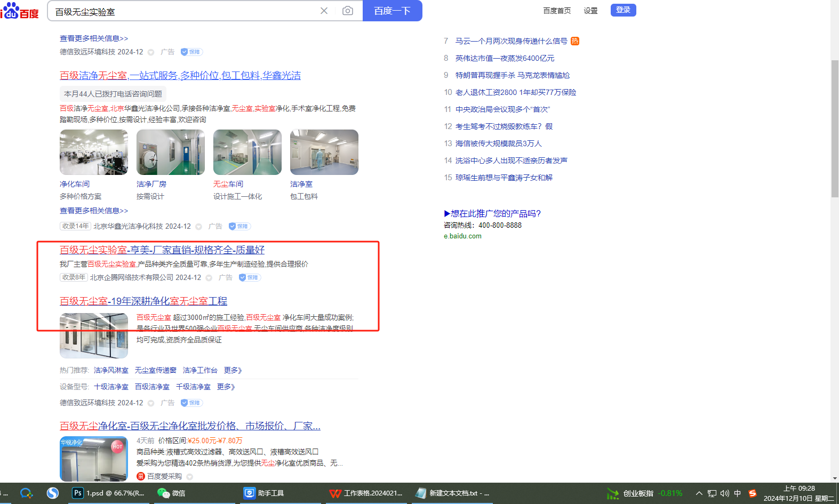Show hidden system tray icons
The height and width of the screenshot is (504, 839).
[699, 493]
